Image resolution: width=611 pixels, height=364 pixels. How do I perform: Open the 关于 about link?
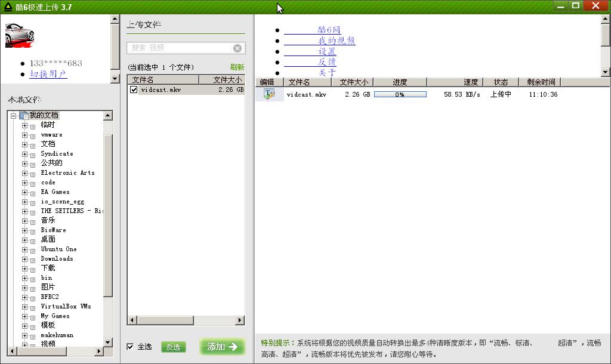point(326,72)
